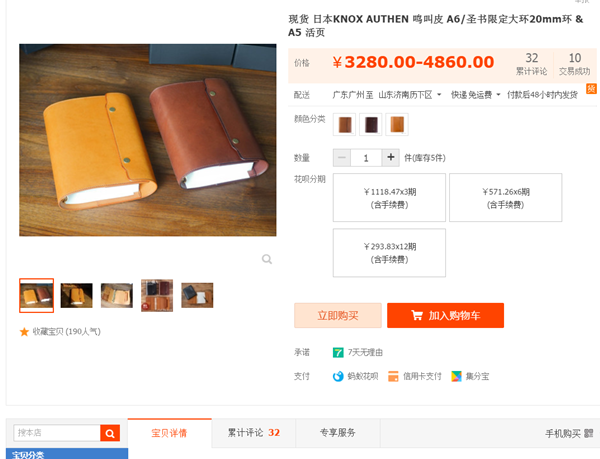
Task: Open the delivery destination region dropdown
Action: pyautogui.click(x=410, y=94)
